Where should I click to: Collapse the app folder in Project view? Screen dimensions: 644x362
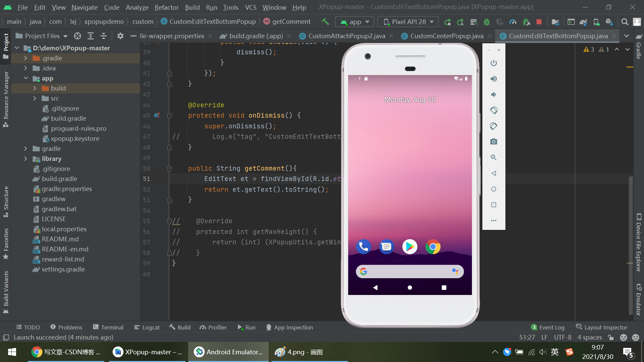coord(26,78)
